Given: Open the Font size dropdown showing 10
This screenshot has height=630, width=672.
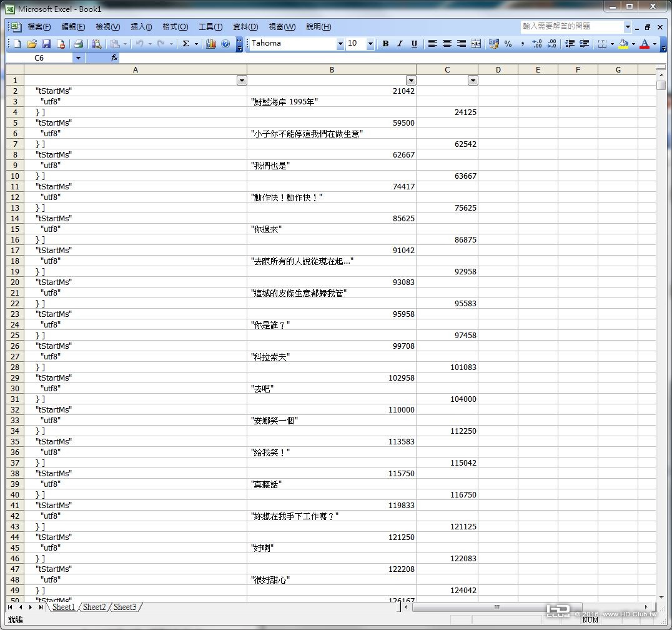Looking at the screenshot, I should tap(370, 44).
